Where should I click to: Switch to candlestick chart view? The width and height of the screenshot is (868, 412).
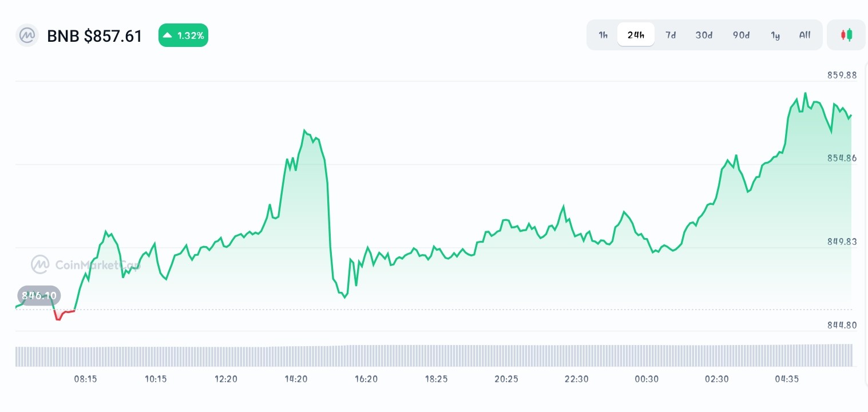coord(846,35)
